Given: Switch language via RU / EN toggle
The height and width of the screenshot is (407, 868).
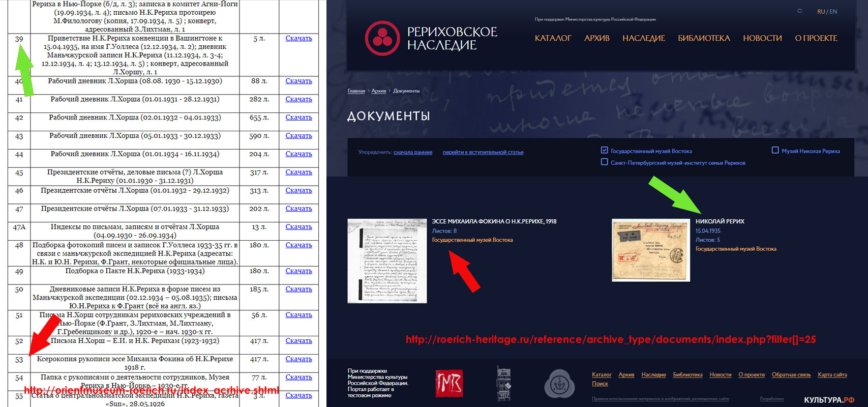Looking at the screenshot, I should (827, 12).
